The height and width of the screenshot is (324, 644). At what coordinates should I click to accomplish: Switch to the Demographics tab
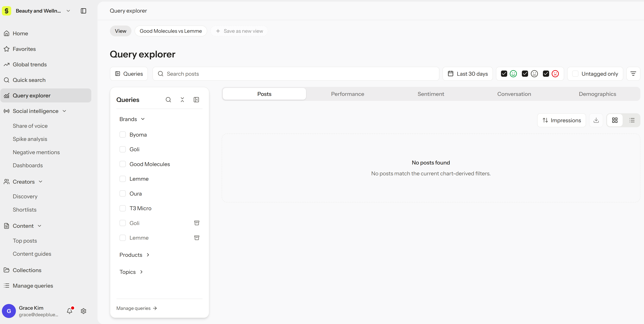[597, 94]
